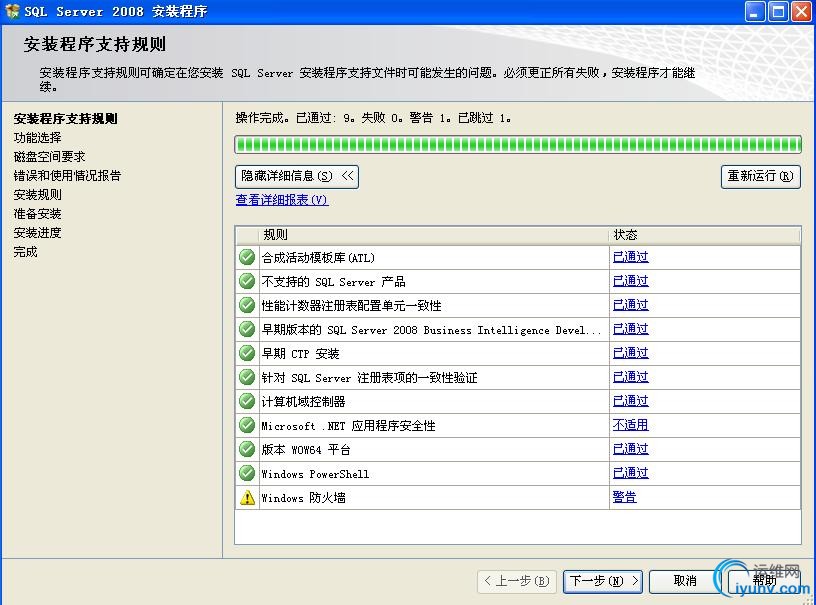This screenshot has width=816, height=605.
Task: Open 已通过 link for 版本 WOW64 平台
Action: pyautogui.click(x=630, y=448)
